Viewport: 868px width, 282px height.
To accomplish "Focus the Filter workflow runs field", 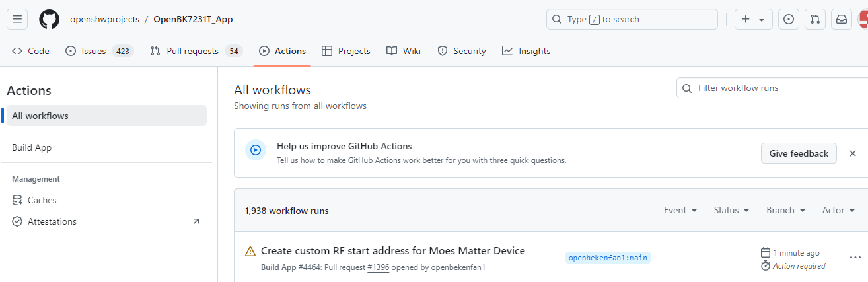I will pos(772,88).
